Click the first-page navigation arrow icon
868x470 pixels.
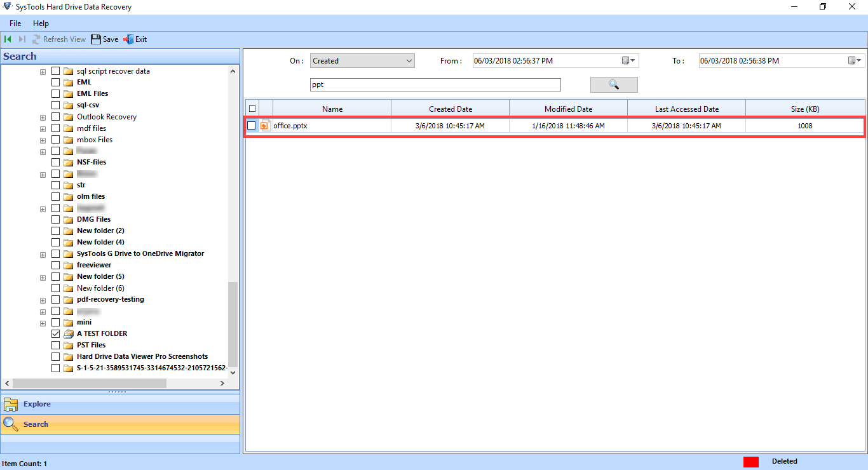8,39
